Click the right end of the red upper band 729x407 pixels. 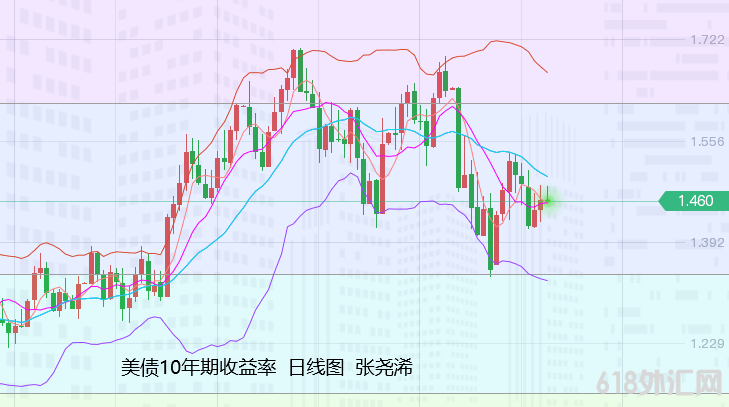point(546,72)
